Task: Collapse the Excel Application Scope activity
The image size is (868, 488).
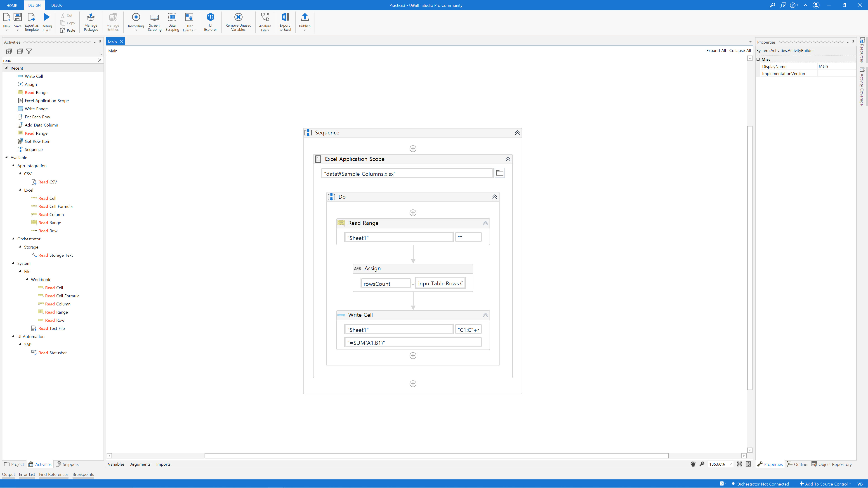Action: point(508,159)
